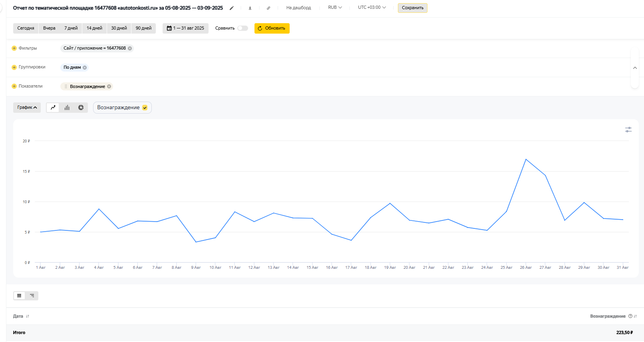
Task: Grab the Вознаграждение metric drag handle
Action: click(x=66, y=86)
